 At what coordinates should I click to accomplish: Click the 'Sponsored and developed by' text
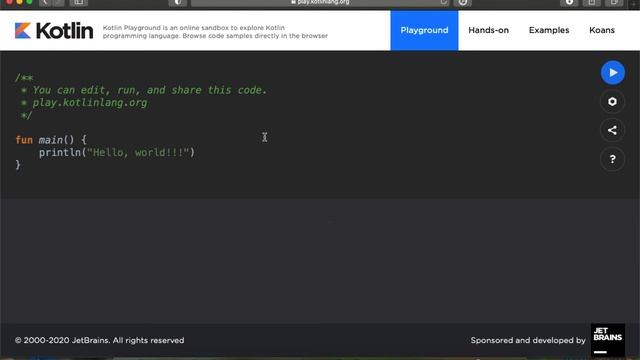528,340
